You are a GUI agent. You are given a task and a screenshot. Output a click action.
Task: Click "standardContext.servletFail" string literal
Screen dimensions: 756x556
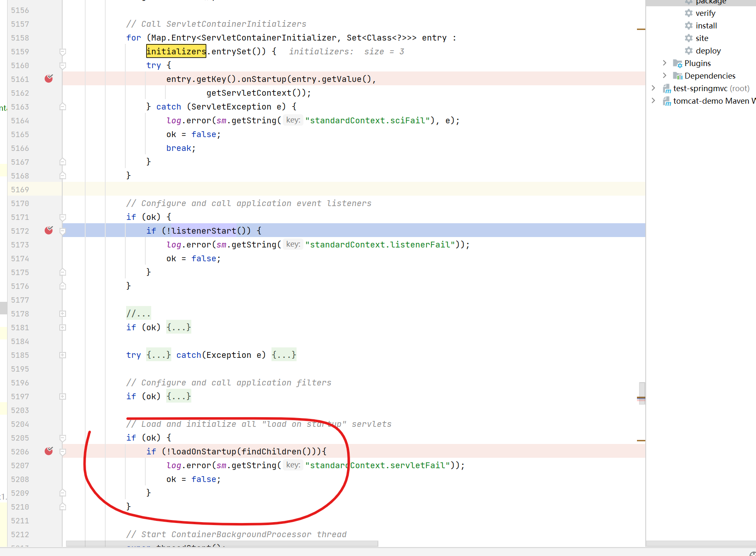click(378, 465)
